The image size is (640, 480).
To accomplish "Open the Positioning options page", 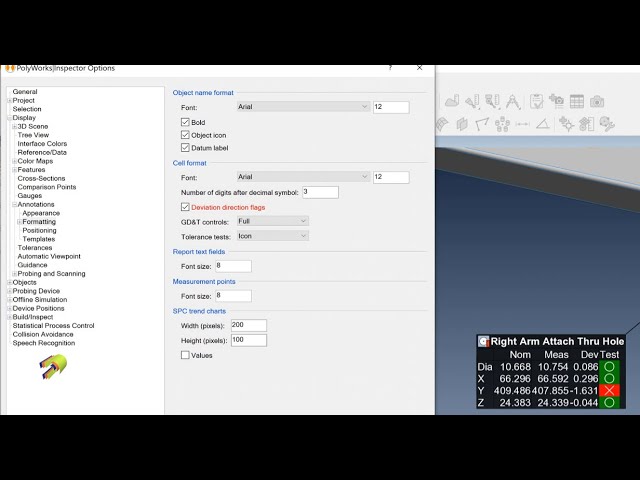I will pos(39,231).
